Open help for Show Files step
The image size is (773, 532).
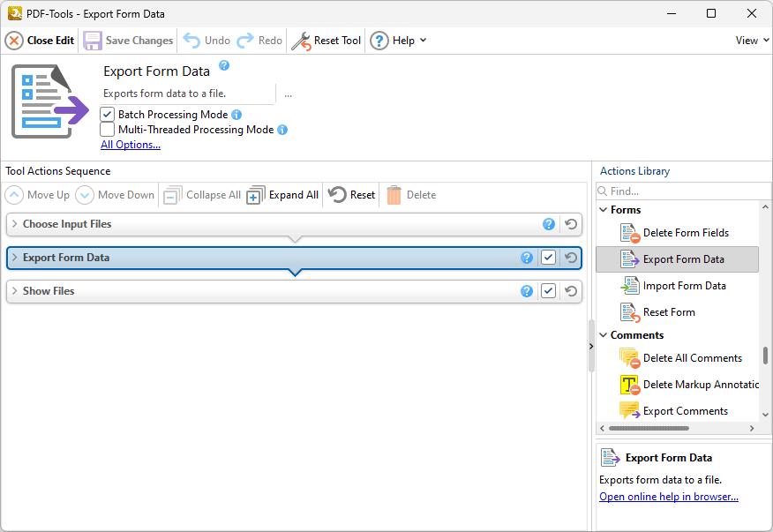[527, 291]
